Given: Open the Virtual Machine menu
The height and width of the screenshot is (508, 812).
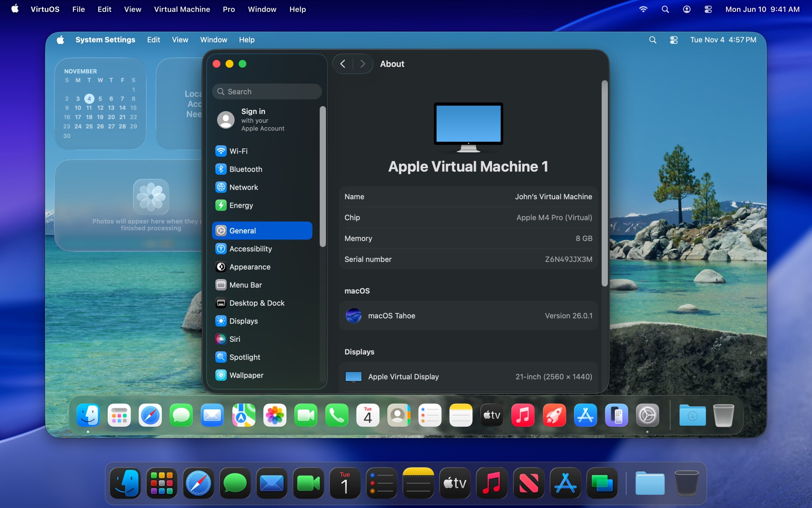Looking at the screenshot, I should 182,10.
